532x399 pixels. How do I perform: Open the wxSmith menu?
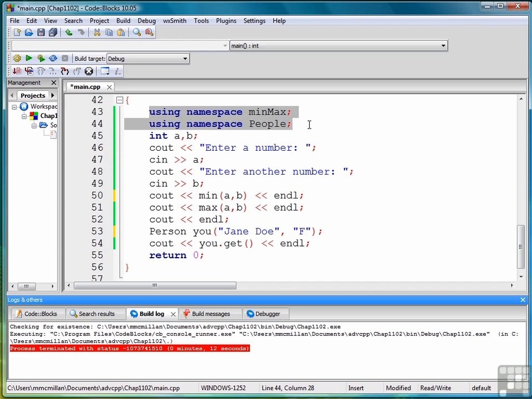click(x=175, y=21)
